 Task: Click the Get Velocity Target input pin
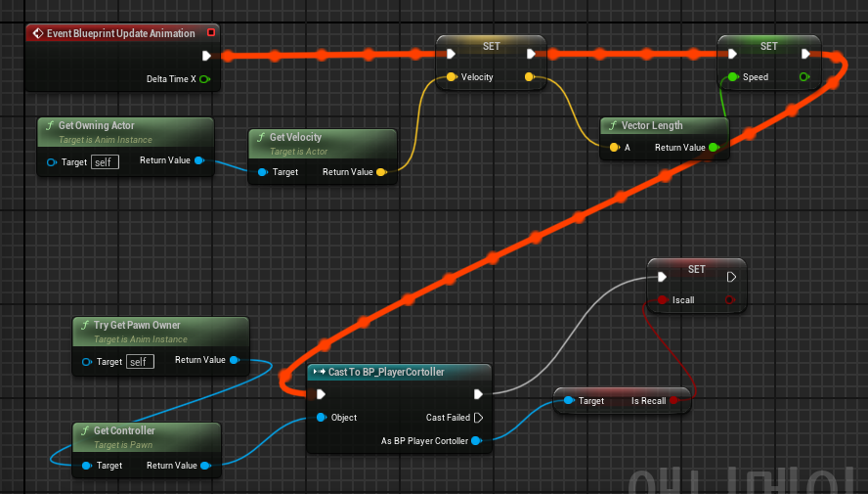263,172
